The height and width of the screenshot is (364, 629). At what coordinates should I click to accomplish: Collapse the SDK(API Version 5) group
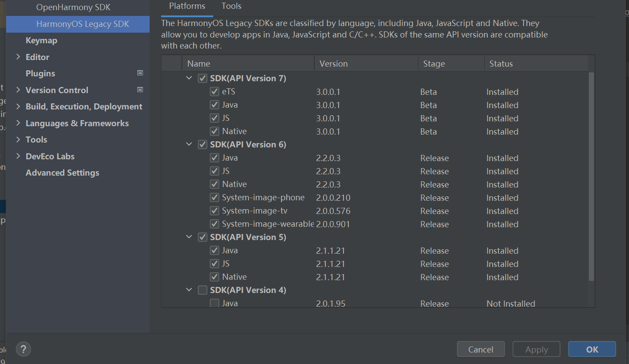point(189,237)
